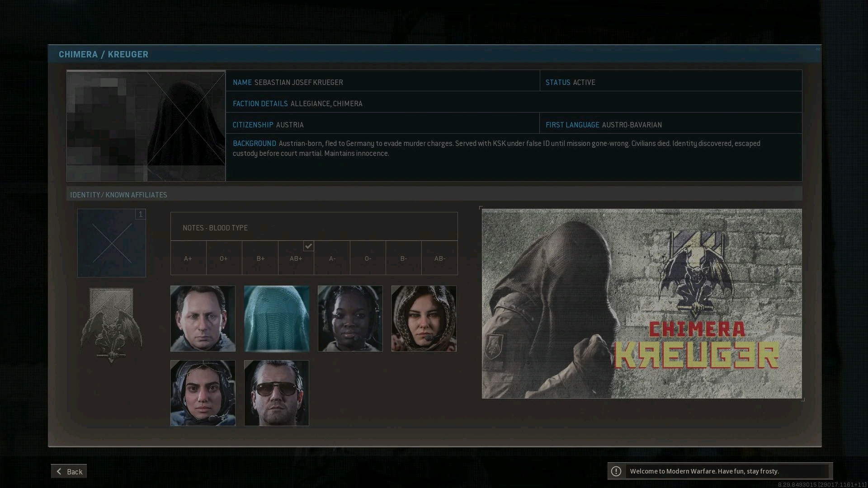The image size is (868, 488).
Task: Choose the B+ blood type option
Action: [x=260, y=258]
